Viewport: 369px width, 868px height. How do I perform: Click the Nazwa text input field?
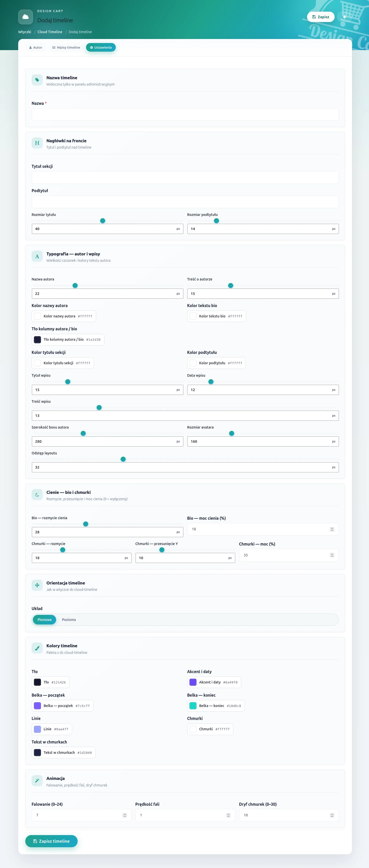pos(185,115)
